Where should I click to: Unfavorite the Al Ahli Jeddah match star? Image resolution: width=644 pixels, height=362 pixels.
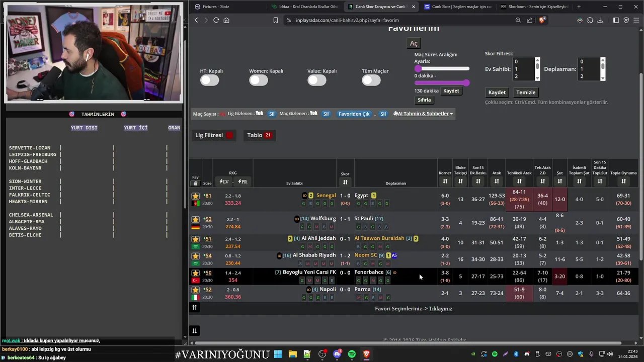click(195, 239)
